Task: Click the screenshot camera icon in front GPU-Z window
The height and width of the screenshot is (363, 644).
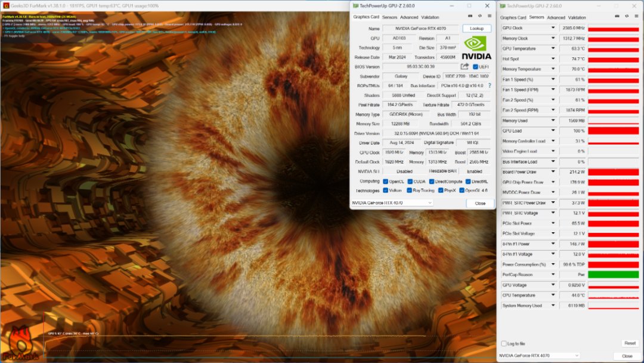Action: (x=470, y=16)
